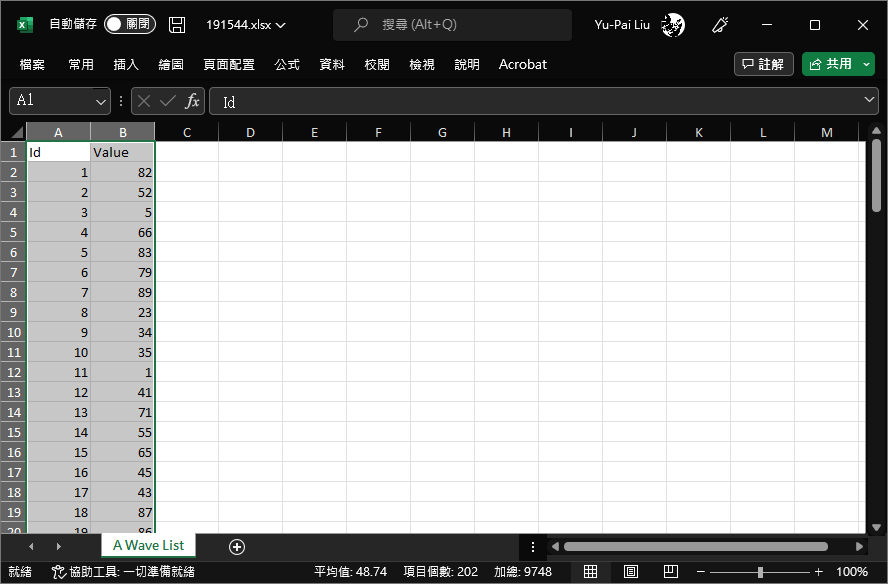This screenshot has height=584, width=888.
Task: Open the 檔案 menu
Action: [x=32, y=65]
